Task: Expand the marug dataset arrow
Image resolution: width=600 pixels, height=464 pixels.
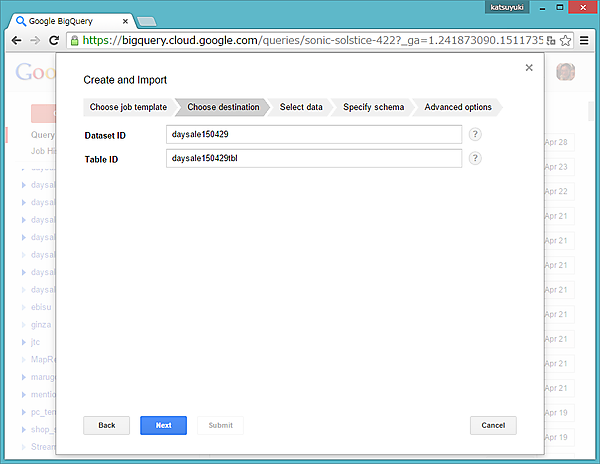Action: click(24, 377)
